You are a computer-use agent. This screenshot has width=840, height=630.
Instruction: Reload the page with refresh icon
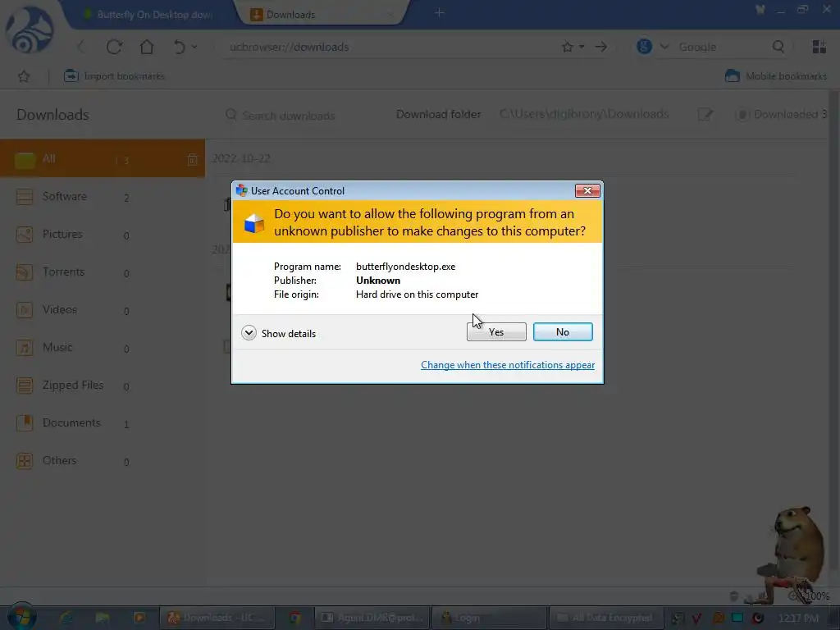pyautogui.click(x=114, y=47)
